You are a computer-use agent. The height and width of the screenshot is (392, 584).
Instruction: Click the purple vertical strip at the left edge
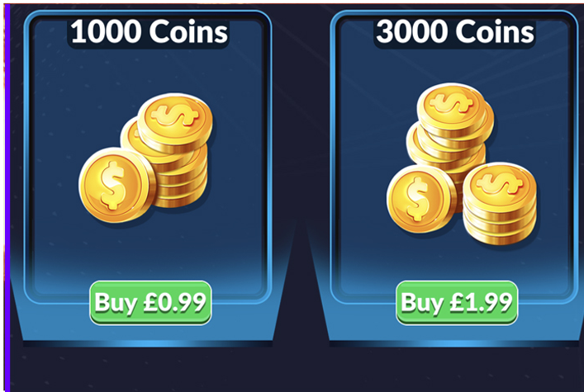tap(7, 196)
